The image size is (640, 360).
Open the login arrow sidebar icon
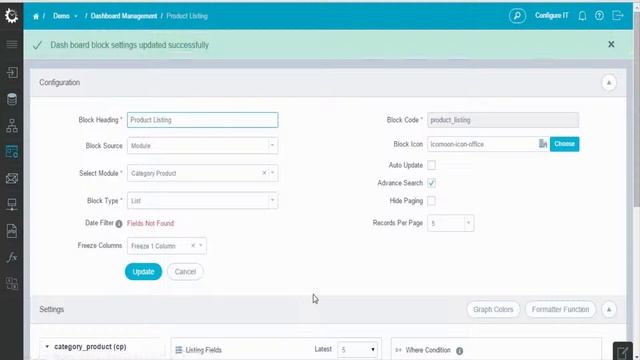pyautogui.click(x=12, y=72)
